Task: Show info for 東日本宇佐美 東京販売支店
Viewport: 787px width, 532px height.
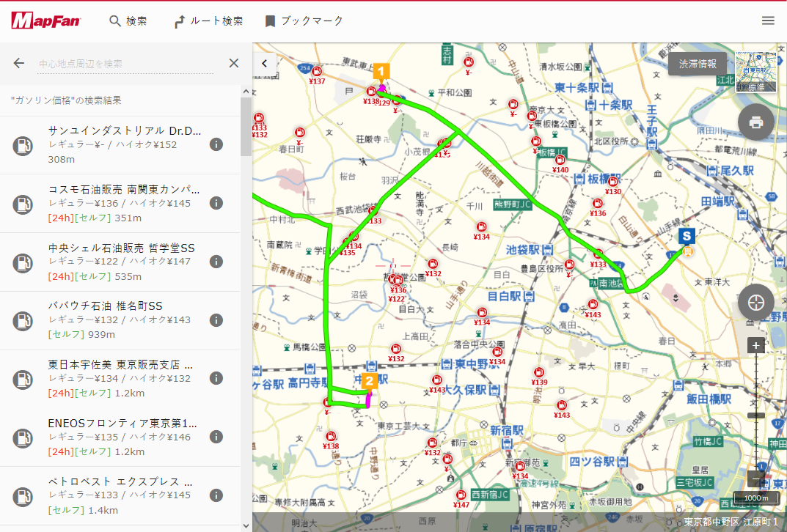Action: click(216, 379)
